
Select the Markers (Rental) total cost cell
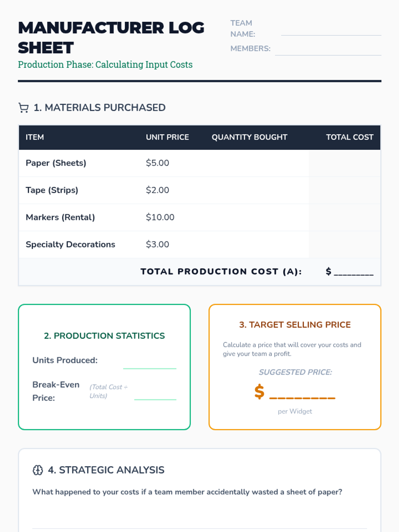click(x=344, y=217)
